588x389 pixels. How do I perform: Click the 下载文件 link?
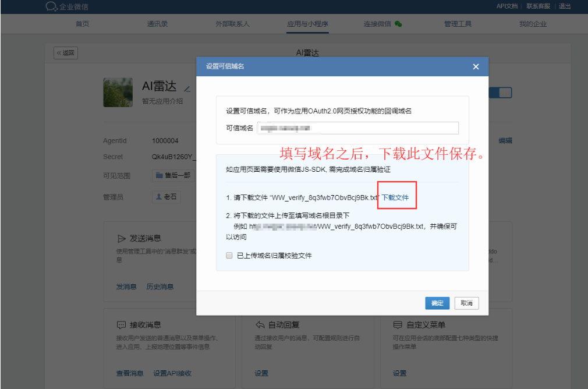coord(395,197)
